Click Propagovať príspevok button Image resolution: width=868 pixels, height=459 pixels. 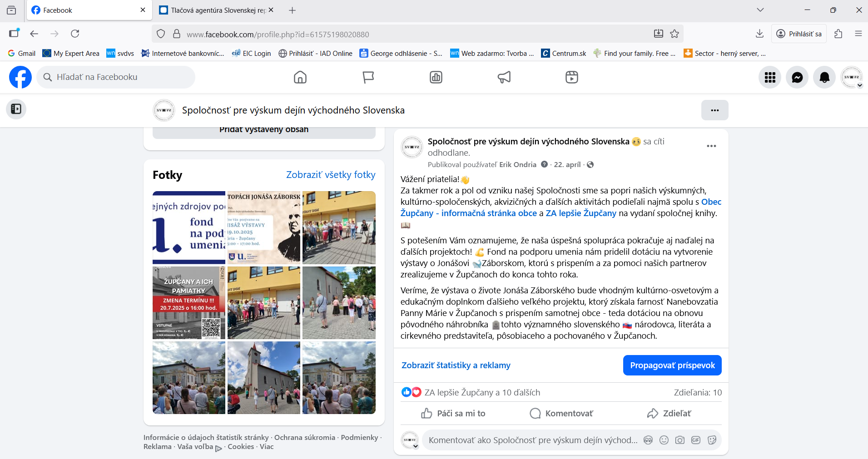tap(672, 365)
